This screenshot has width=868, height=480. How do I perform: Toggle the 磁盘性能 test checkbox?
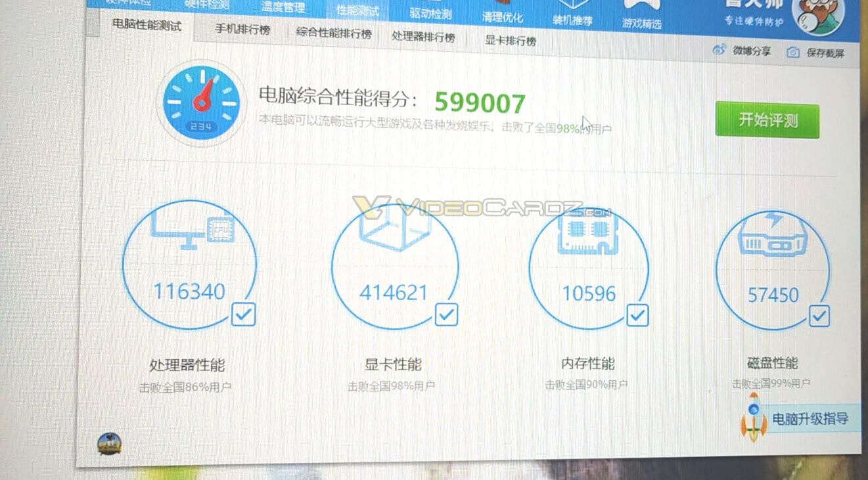tap(819, 316)
